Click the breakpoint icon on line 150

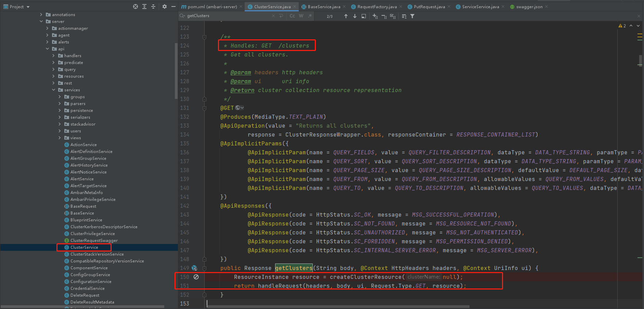pyautogui.click(x=196, y=277)
